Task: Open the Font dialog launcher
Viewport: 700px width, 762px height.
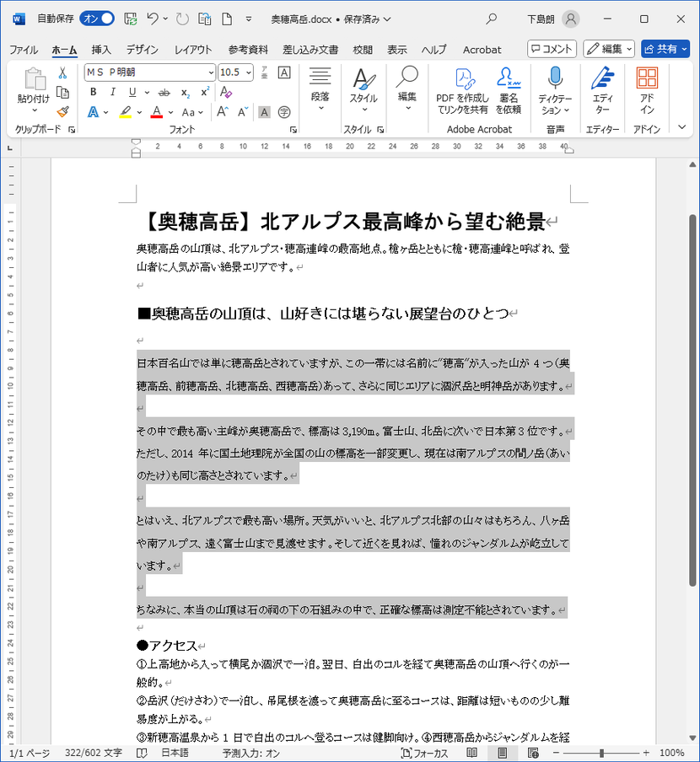Action: [x=293, y=129]
